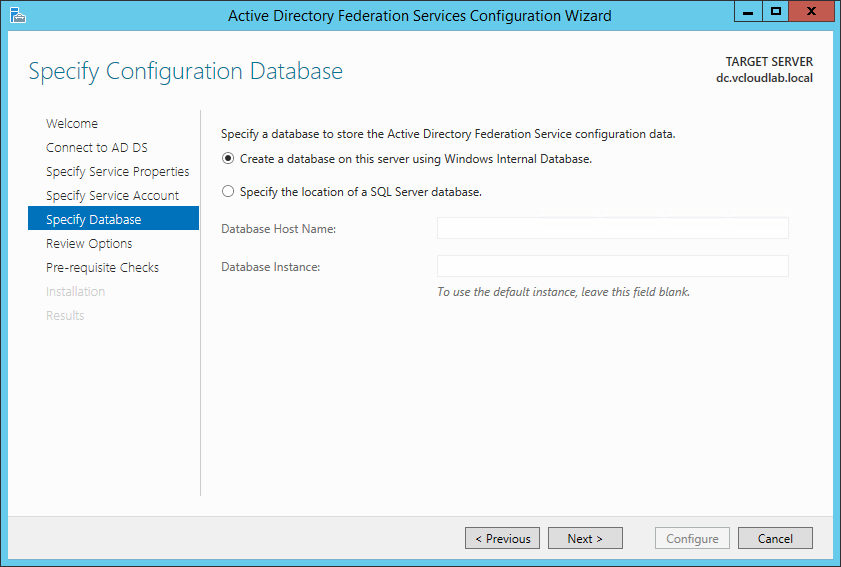
Task: Open the Review Options step
Action: click(x=89, y=244)
